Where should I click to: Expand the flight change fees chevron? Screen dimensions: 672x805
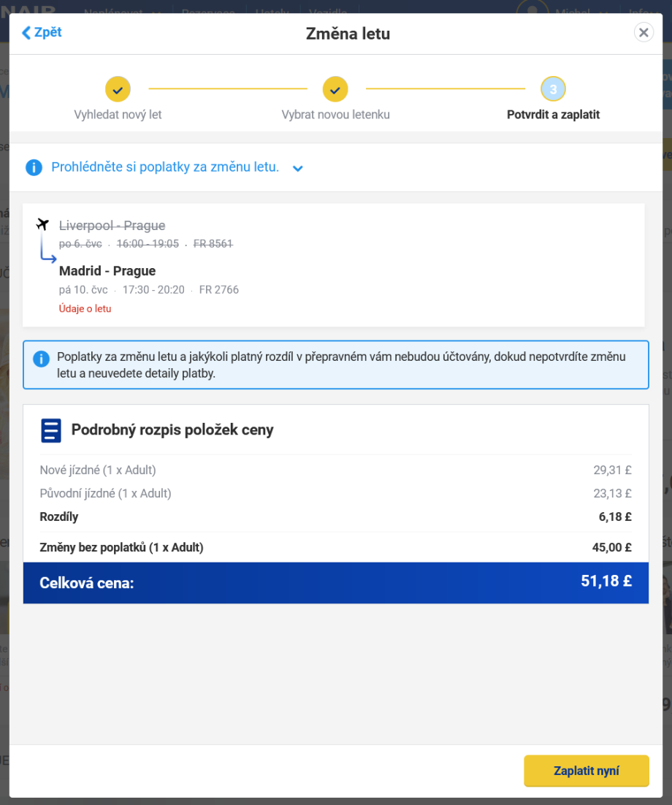click(297, 169)
